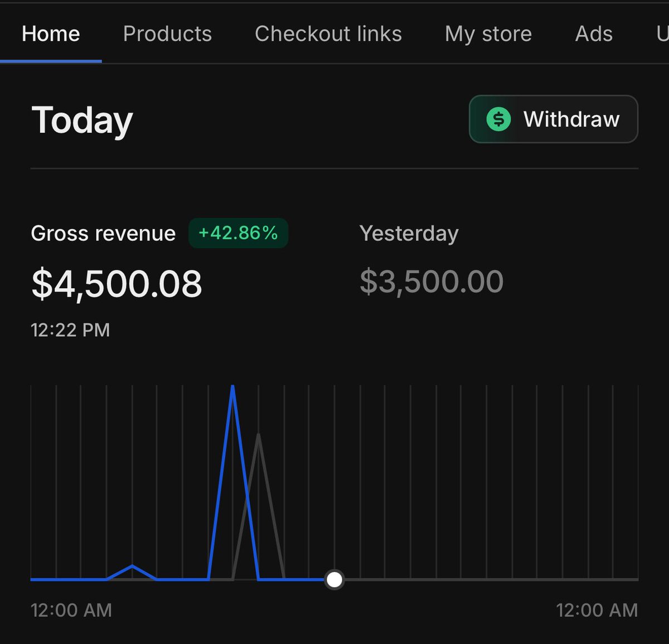Click the Gross revenue label

click(103, 233)
